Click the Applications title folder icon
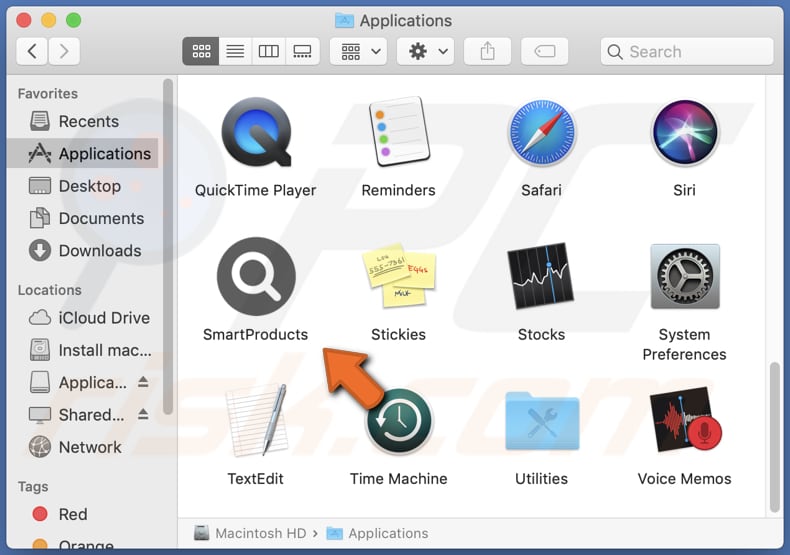 (344, 20)
